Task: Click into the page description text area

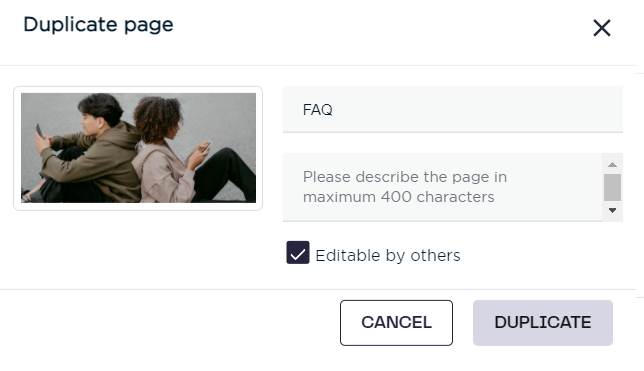Action: [442, 187]
